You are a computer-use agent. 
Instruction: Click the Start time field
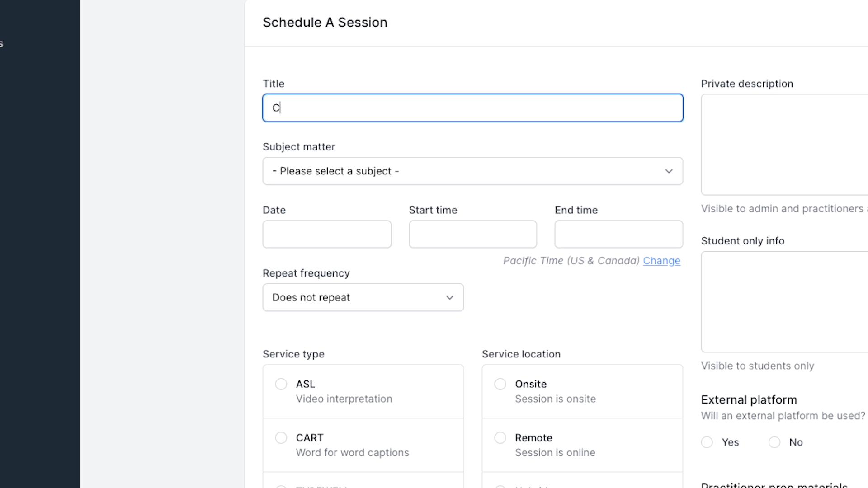click(x=473, y=234)
